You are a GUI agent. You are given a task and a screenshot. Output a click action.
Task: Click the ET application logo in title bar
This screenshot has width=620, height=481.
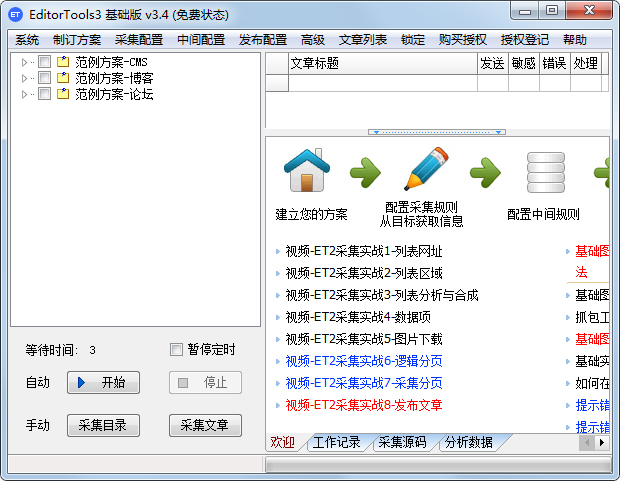15,15
